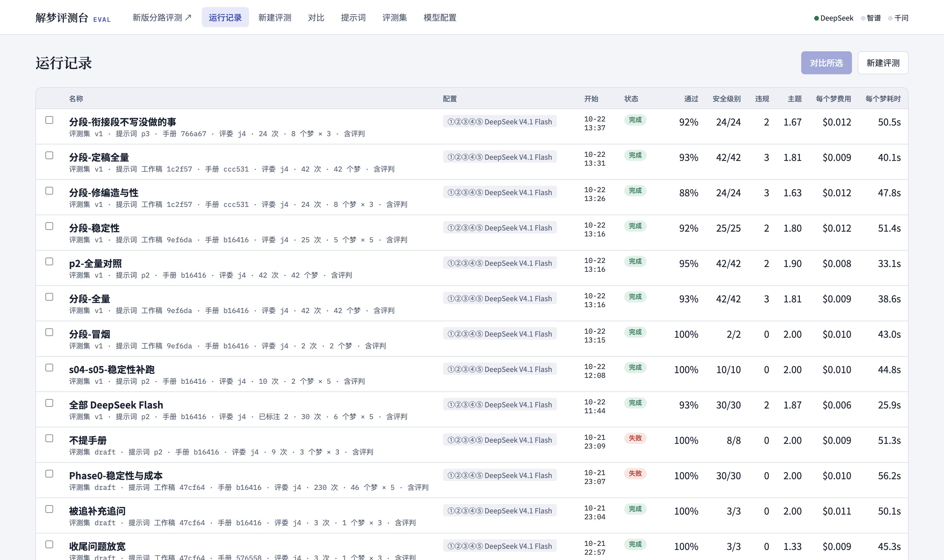The image size is (944, 560).
Task: Select checkbox for 不提手册 run
Action: point(49,439)
